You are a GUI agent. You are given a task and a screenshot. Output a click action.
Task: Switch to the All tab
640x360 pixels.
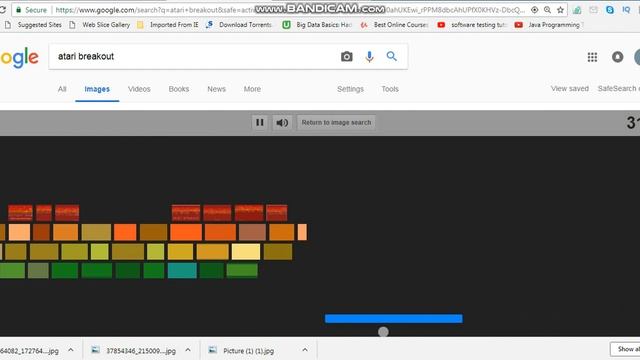point(62,89)
